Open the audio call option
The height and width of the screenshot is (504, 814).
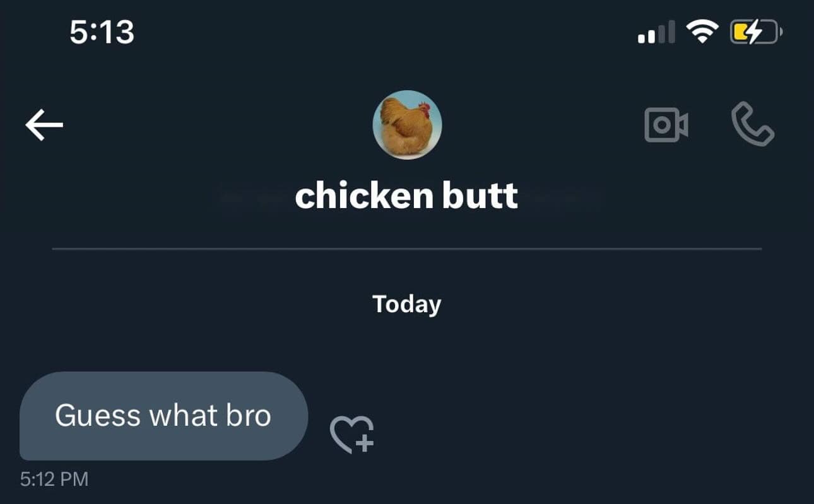752,124
